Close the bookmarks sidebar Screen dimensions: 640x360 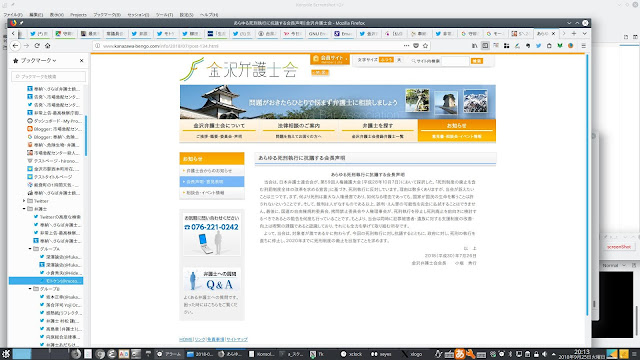point(82,60)
